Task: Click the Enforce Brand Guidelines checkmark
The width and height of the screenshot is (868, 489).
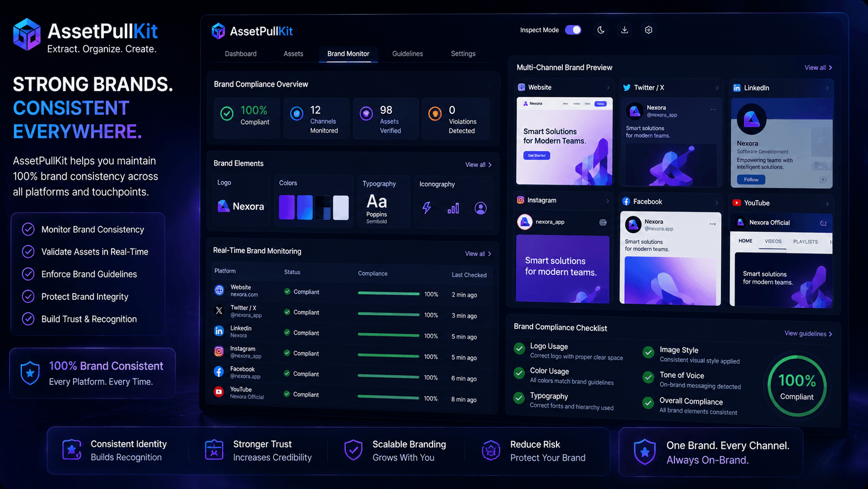Action: coord(28,274)
